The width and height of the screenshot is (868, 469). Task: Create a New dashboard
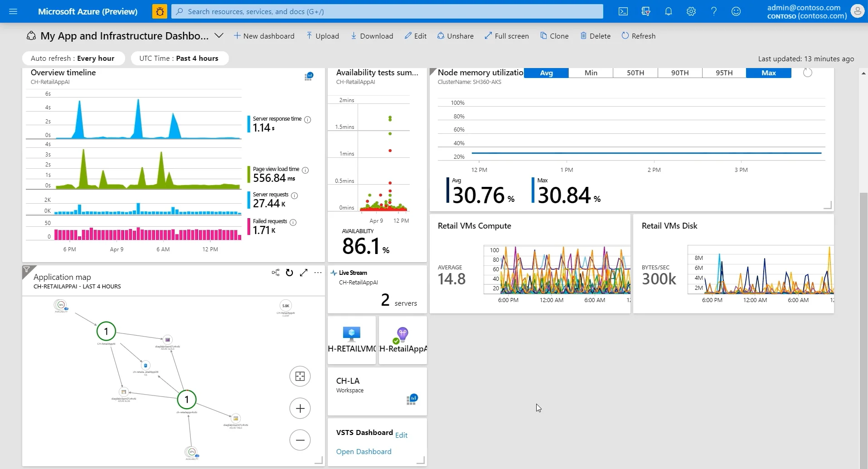point(265,35)
